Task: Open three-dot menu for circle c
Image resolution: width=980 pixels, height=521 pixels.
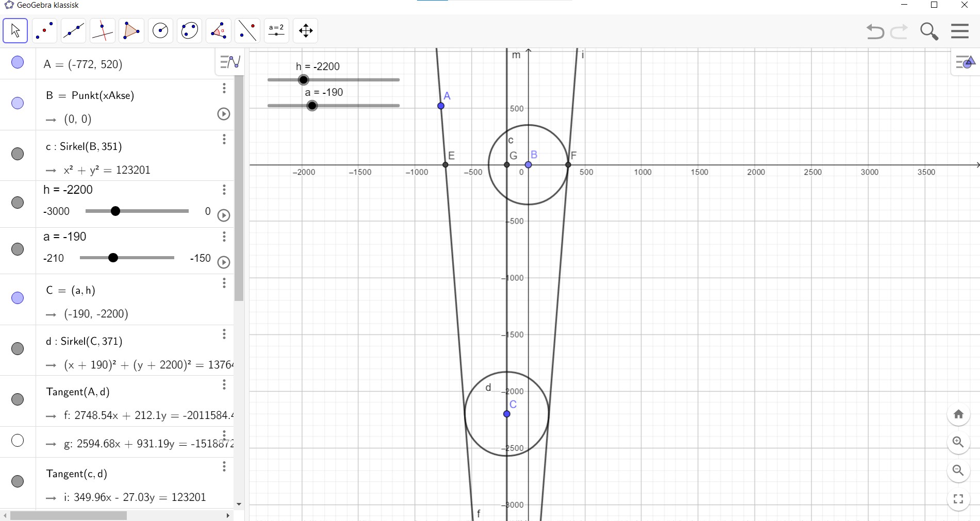Action: pyautogui.click(x=224, y=139)
